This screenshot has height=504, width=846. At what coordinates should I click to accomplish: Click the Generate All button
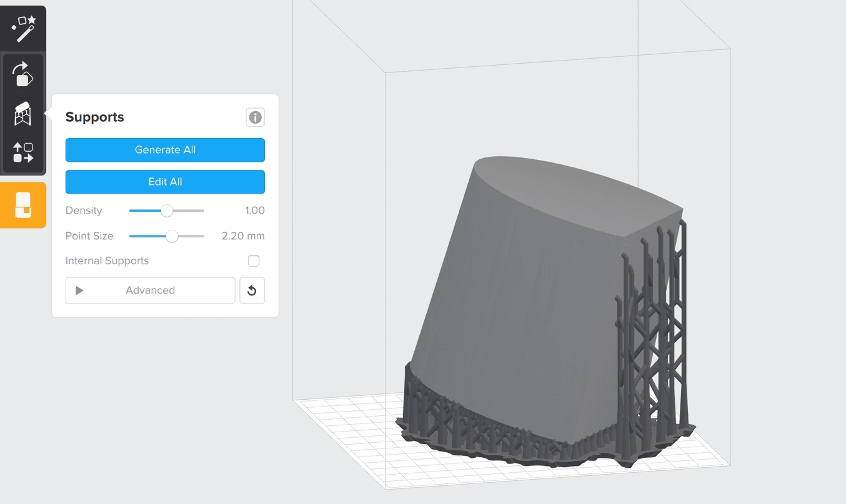165,150
